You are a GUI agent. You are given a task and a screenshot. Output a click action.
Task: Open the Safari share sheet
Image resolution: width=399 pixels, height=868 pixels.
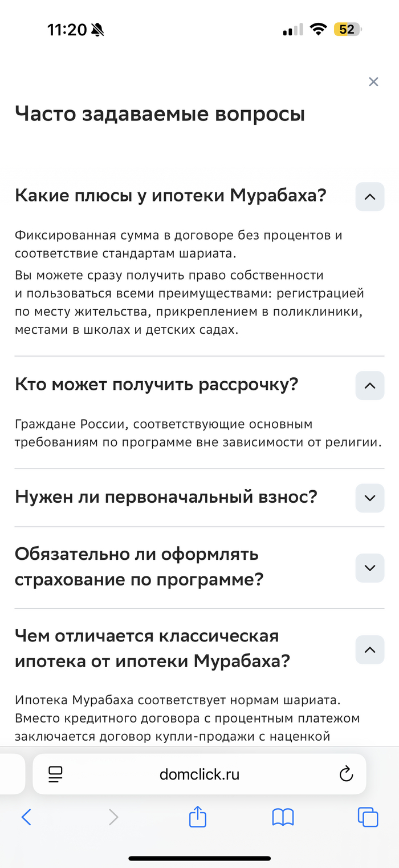197,817
